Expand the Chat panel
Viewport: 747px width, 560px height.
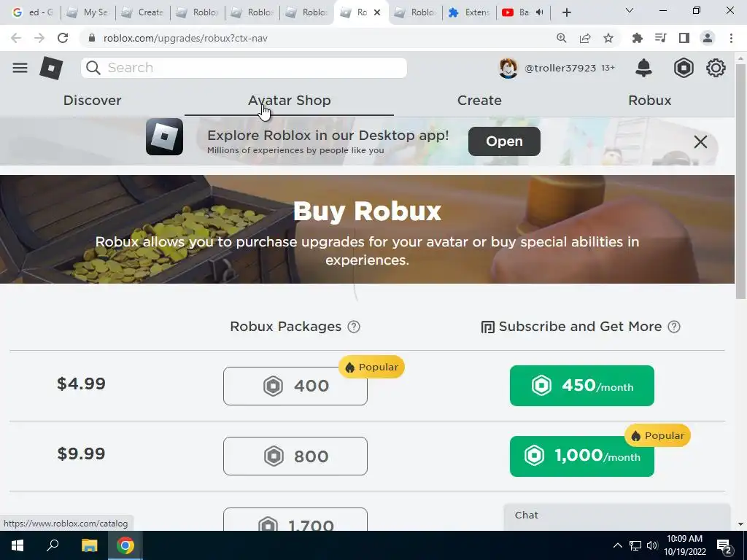click(x=616, y=517)
